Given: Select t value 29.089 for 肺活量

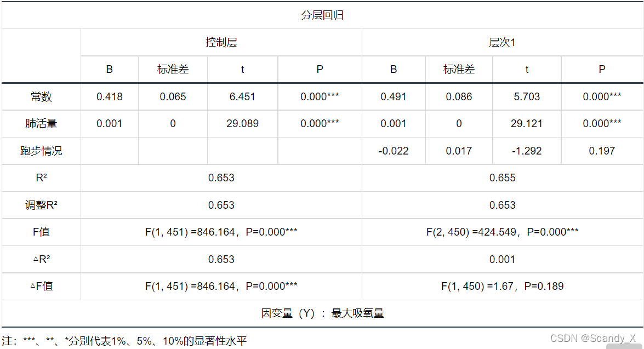Looking at the screenshot, I should 242,124.
